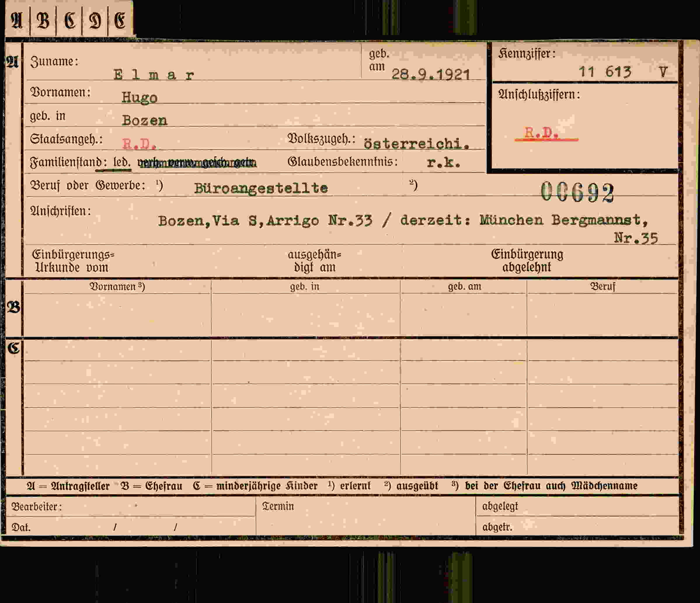Click the 'abgetr.' label

[x=497, y=527]
